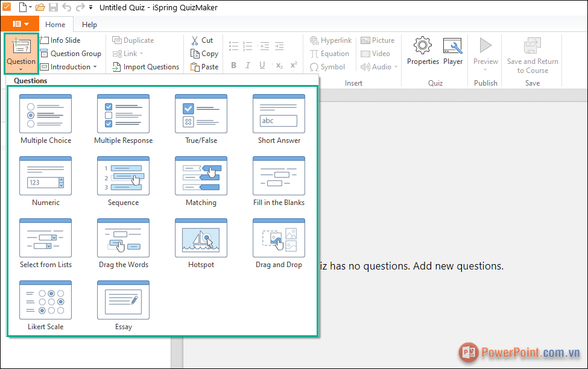The width and height of the screenshot is (588, 369).
Task: Increase the text indent
Action: point(279,46)
